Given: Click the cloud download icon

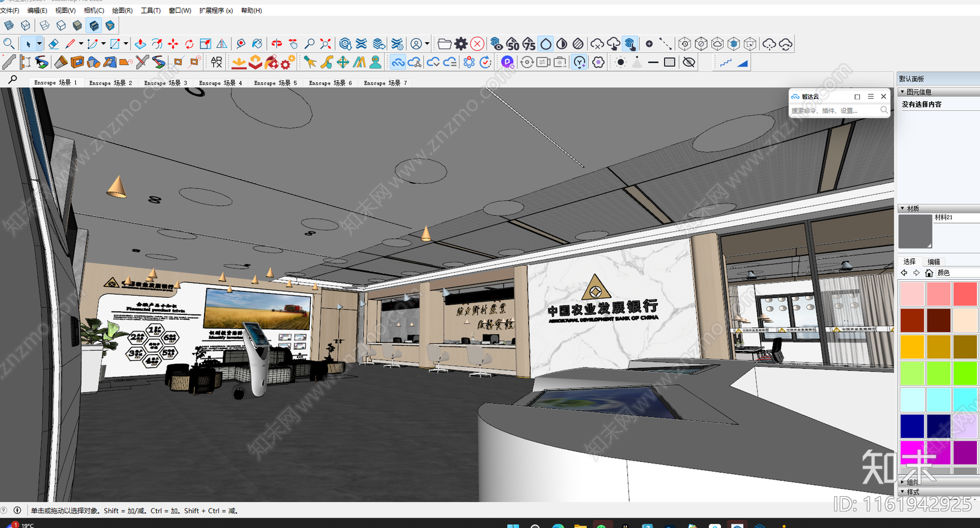Looking at the screenshot, I should point(613,44).
